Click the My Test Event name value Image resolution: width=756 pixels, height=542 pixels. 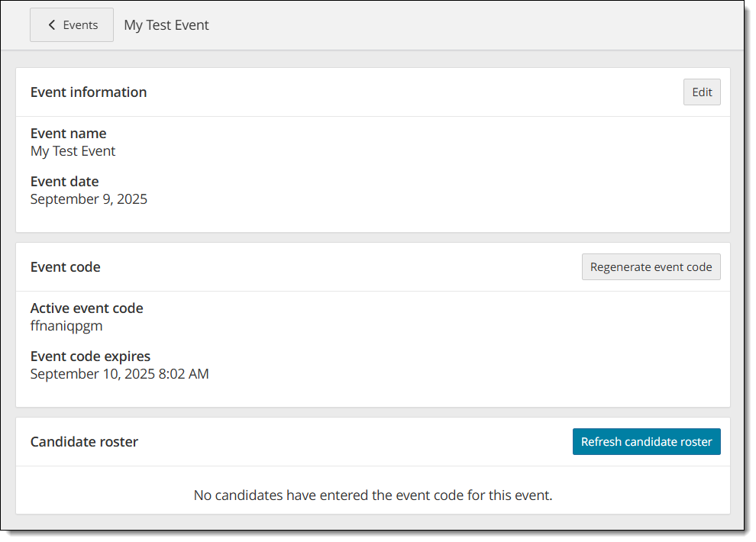point(73,151)
